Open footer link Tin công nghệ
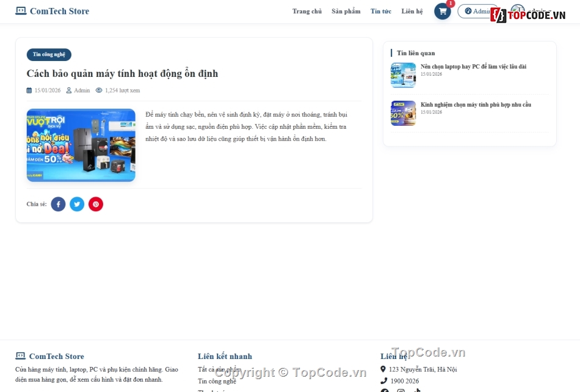 (217, 381)
